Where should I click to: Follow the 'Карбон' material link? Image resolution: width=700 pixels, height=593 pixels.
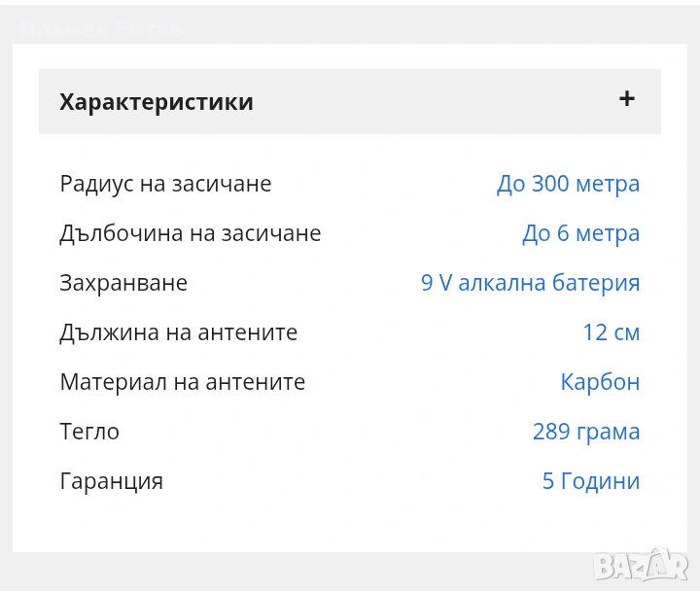[600, 382]
